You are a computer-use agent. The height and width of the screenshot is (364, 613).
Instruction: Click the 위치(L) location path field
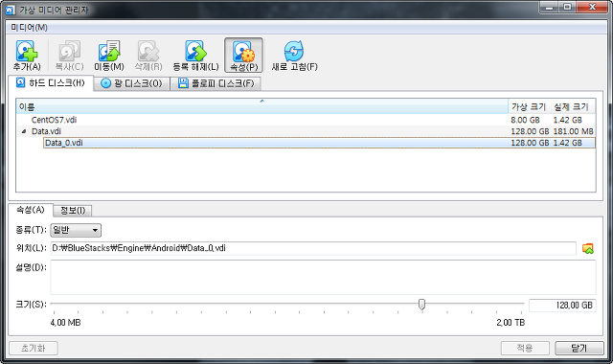tap(313, 248)
